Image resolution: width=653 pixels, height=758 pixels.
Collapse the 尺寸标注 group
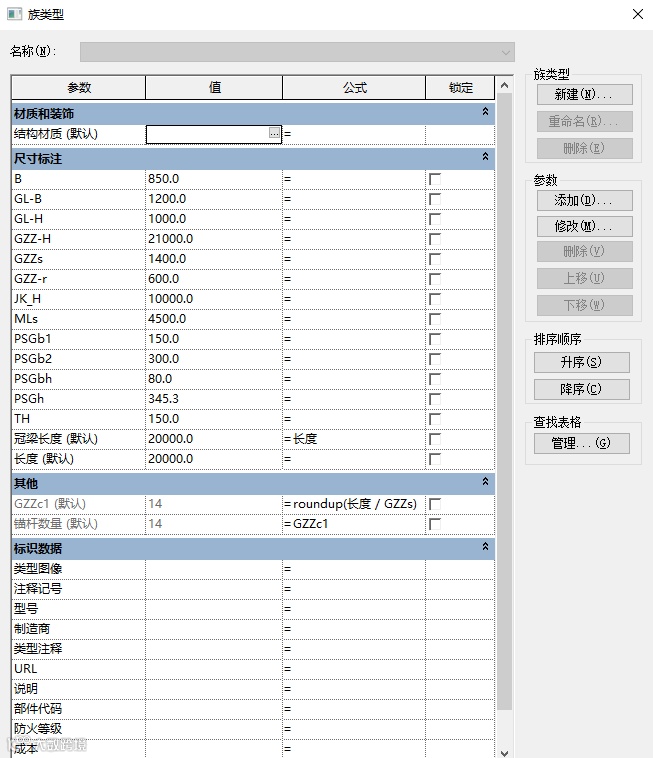click(485, 157)
